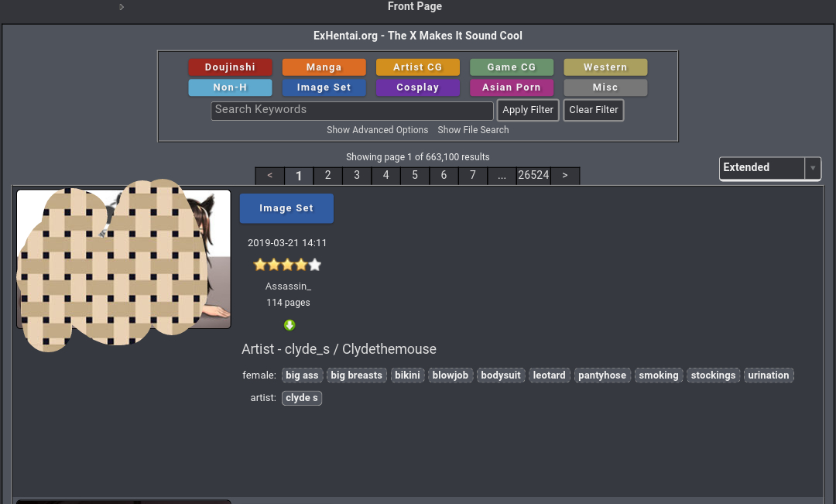This screenshot has height=504, width=836.
Task: Go to results page 2
Action: pyautogui.click(x=328, y=176)
